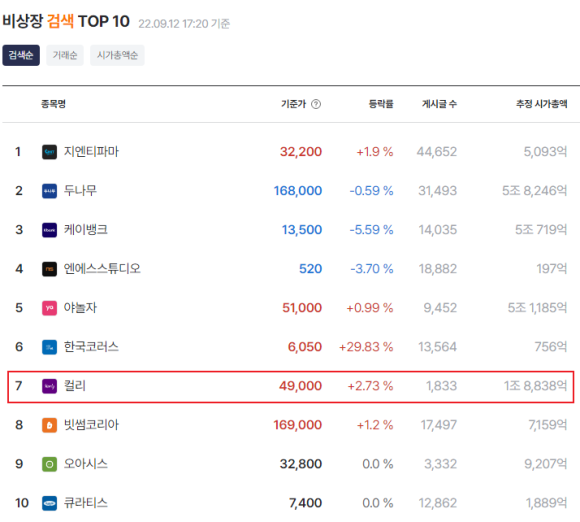The width and height of the screenshot is (580, 522).
Task: Click the 1,833 post count for 컬리
Action: 441,386
